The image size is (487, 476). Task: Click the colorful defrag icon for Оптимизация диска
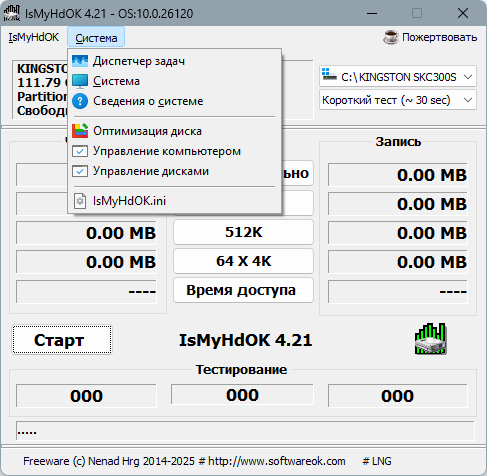pyautogui.click(x=80, y=131)
